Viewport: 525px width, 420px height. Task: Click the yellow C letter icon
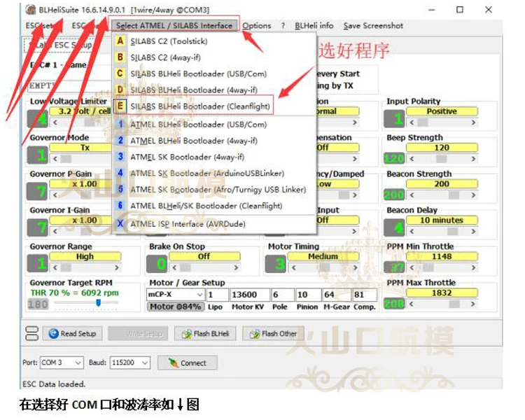click(120, 73)
